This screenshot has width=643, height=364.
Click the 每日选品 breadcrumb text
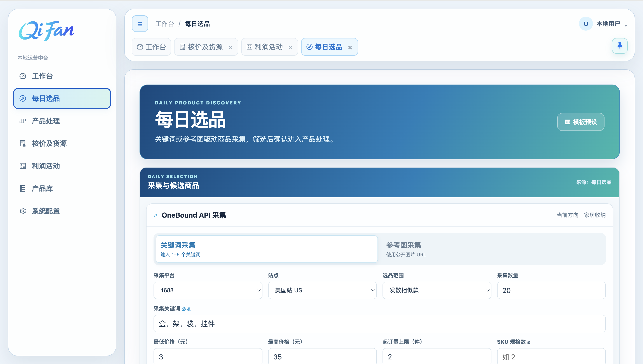coord(197,24)
